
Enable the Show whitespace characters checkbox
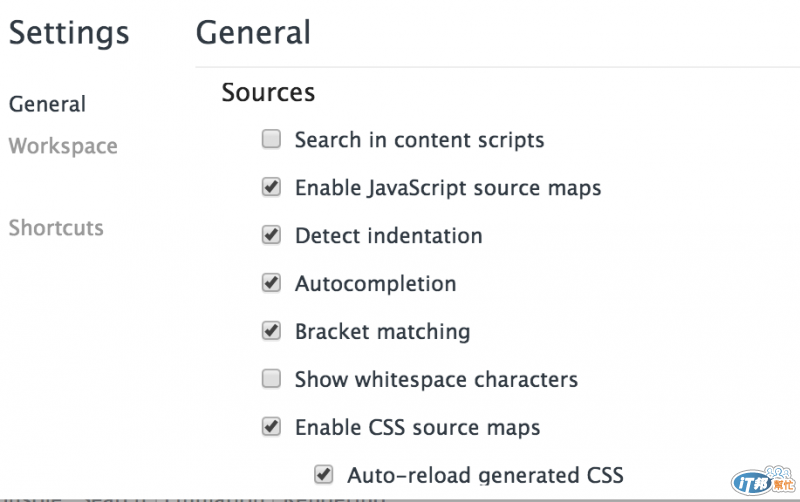point(271,379)
